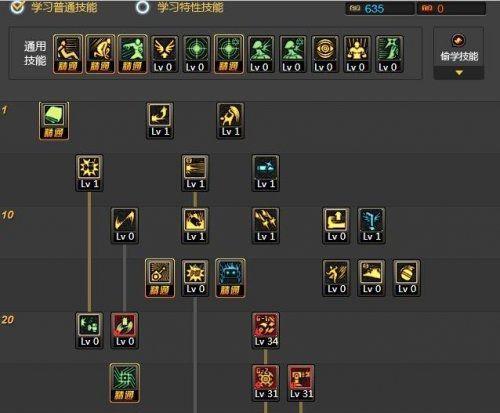The height and width of the screenshot is (413, 500).
Task: Select the grenade skill icon at Lv 0
Action: 407,278
